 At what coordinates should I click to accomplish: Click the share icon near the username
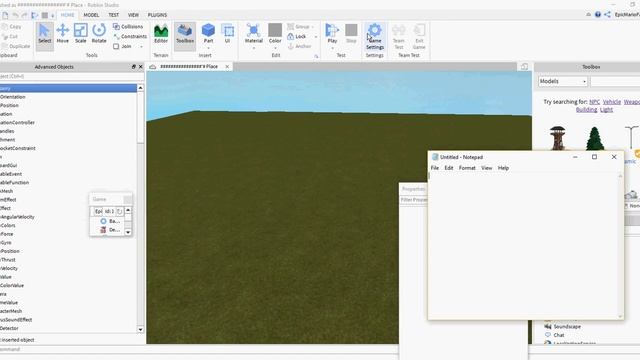pos(607,15)
